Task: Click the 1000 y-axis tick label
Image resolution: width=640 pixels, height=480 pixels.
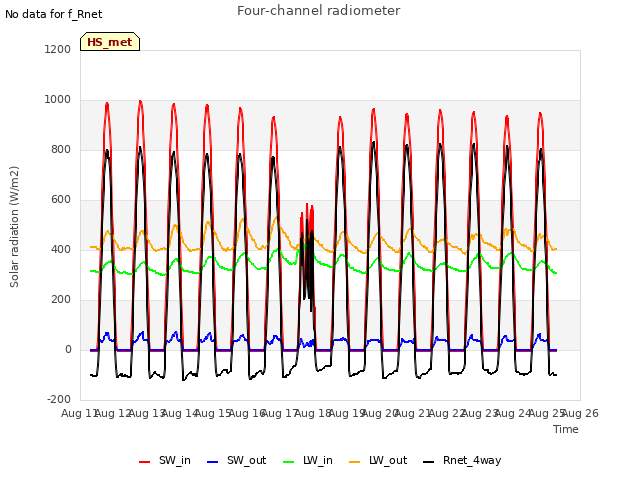Action: pyautogui.click(x=58, y=100)
